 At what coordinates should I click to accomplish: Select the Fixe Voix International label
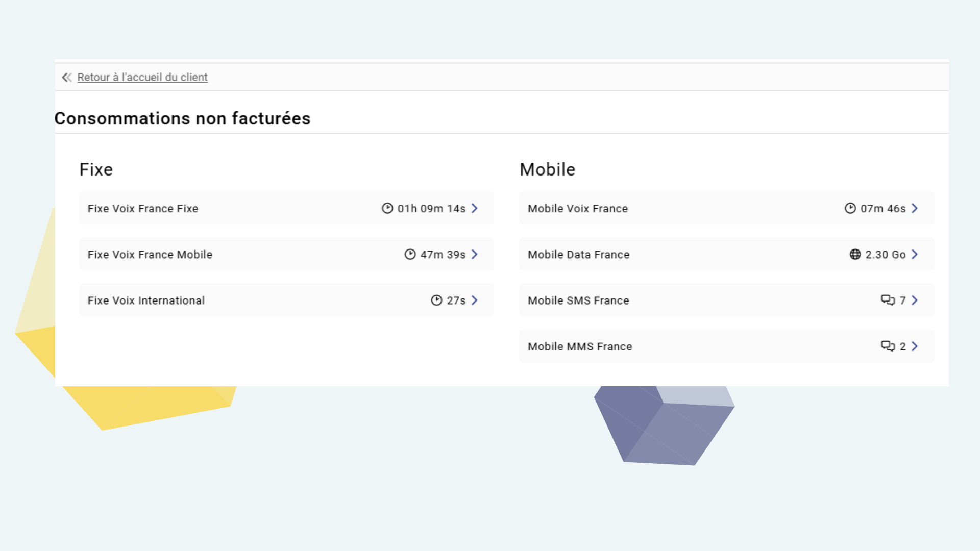tap(146, 300)
